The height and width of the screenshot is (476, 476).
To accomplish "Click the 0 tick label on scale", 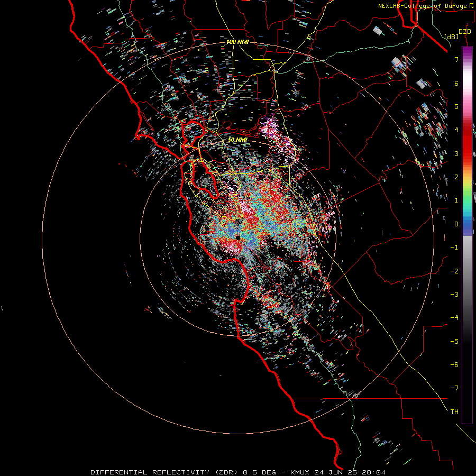I will point(456,224).
